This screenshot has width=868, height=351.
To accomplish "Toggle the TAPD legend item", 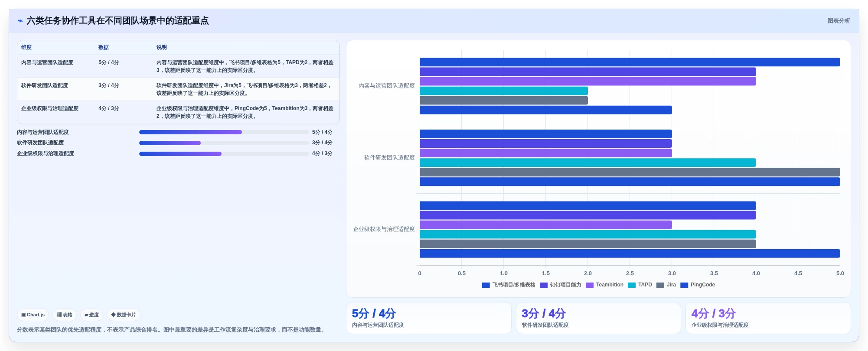I will pyautogui.click(x=640, y=285).
